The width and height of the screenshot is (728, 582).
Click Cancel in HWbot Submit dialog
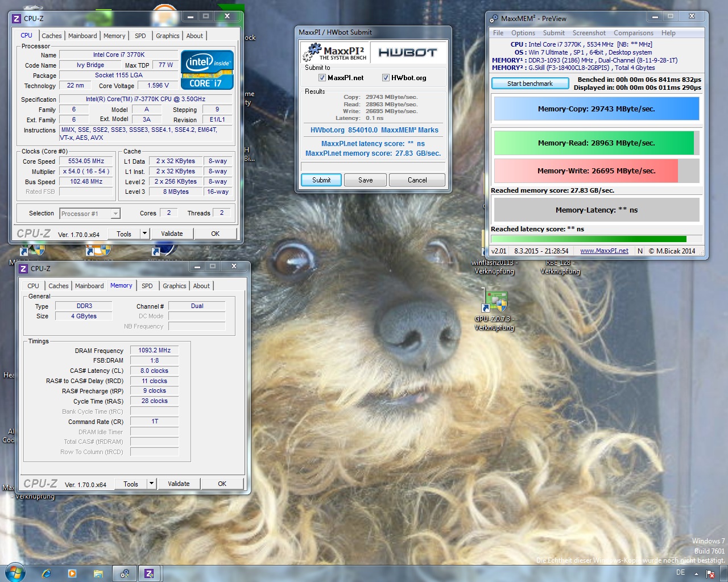point(417,180)
